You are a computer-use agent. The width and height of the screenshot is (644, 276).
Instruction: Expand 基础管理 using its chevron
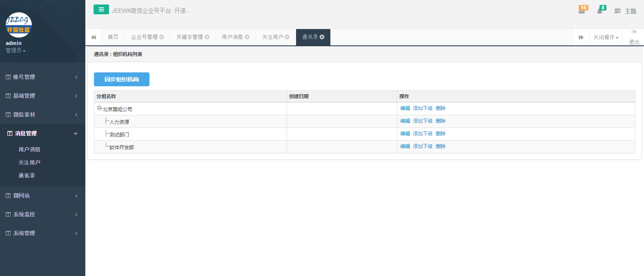76,96
